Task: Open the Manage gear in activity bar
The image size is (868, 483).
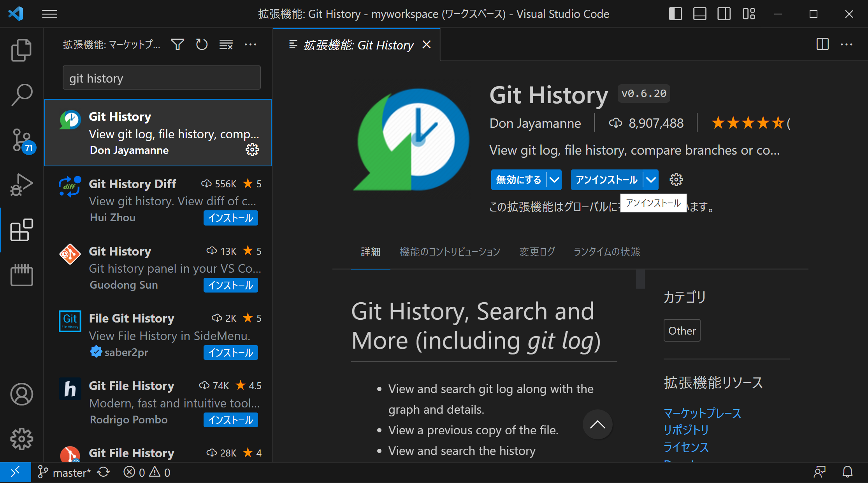Action: coord(21,439)
